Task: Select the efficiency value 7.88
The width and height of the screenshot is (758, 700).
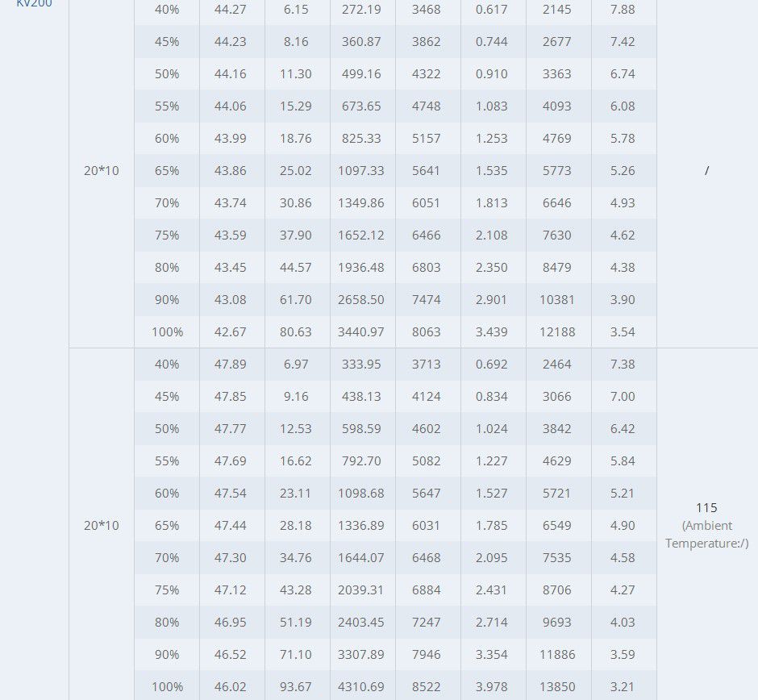Action: 623,10
